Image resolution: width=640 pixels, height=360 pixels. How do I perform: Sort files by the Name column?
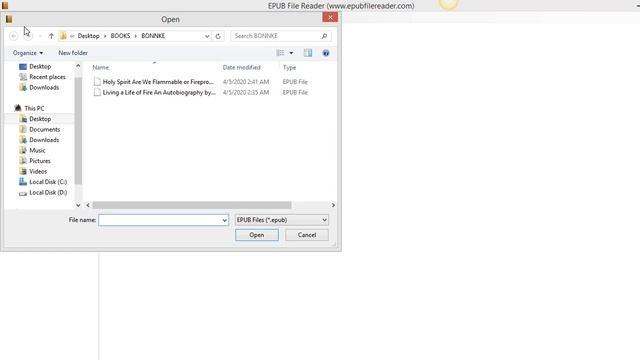[100, 67]
